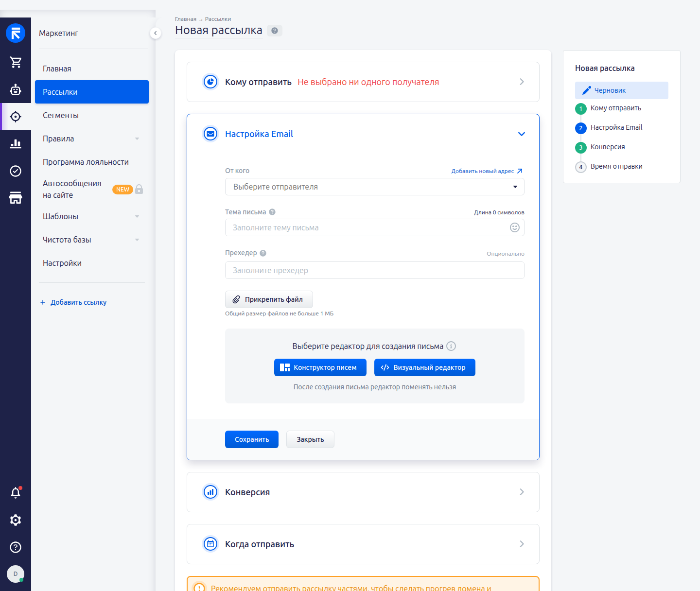700x591 pixels.
Task: Click help icon next to Новая рассылка title
Action: click(x=275, y=31)
